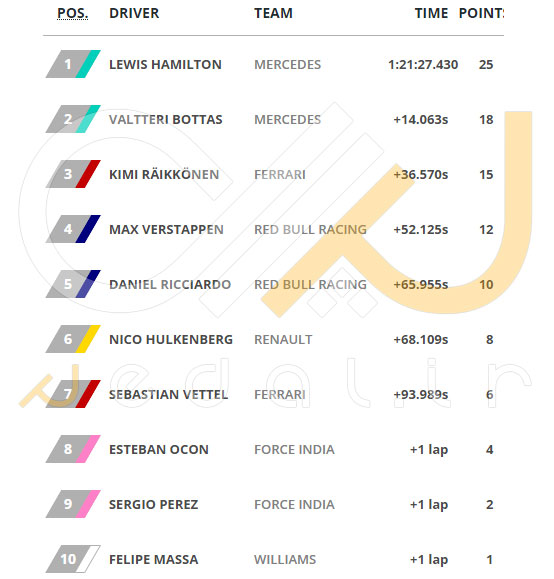Click the position 10 badge with white stripe
The width and height of the screenshot is (554, 579).
tap(73, 559)
